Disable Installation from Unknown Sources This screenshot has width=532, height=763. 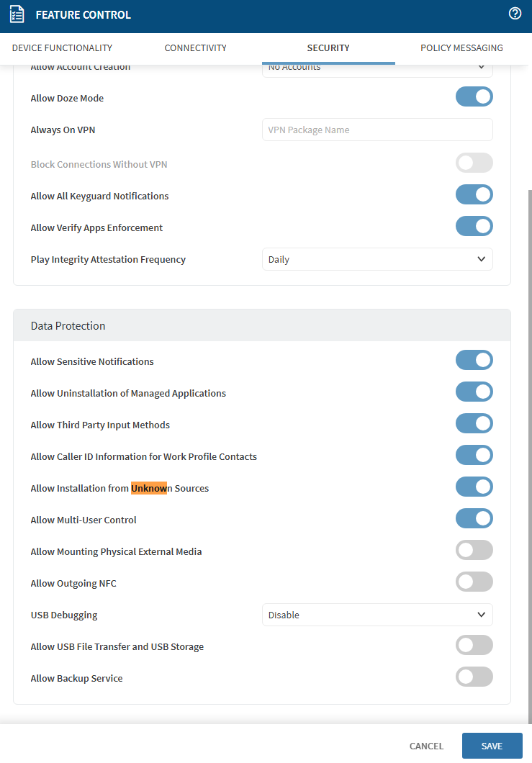point(474,487)
